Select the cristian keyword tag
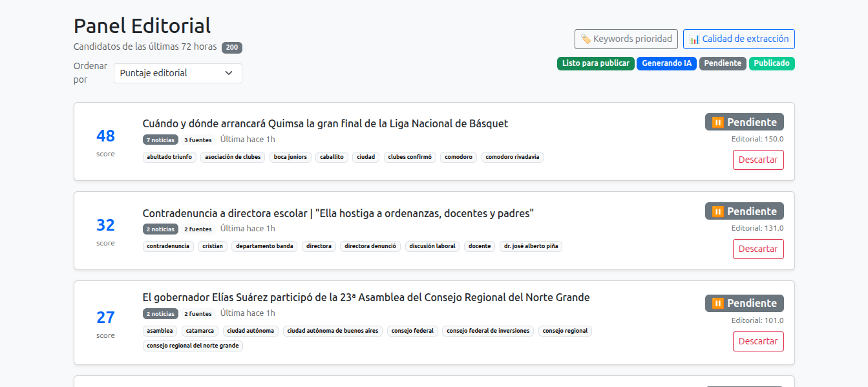The width and height of the screenshot is (868, 387). (x=213, y=246)
